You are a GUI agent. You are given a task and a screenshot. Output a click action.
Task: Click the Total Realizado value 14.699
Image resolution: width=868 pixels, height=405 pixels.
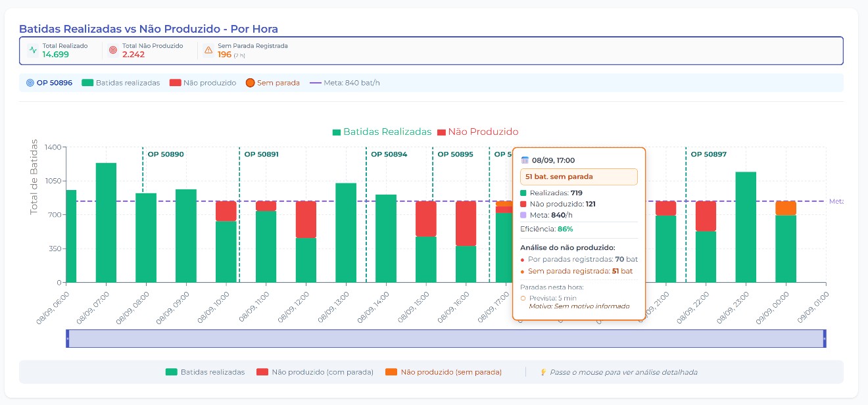click(x=56, y=55)
